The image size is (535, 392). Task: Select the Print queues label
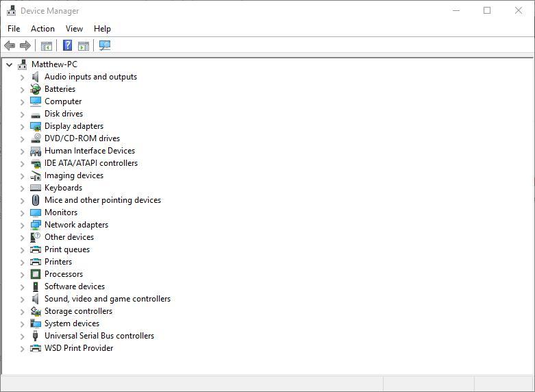tap(67, 249)
